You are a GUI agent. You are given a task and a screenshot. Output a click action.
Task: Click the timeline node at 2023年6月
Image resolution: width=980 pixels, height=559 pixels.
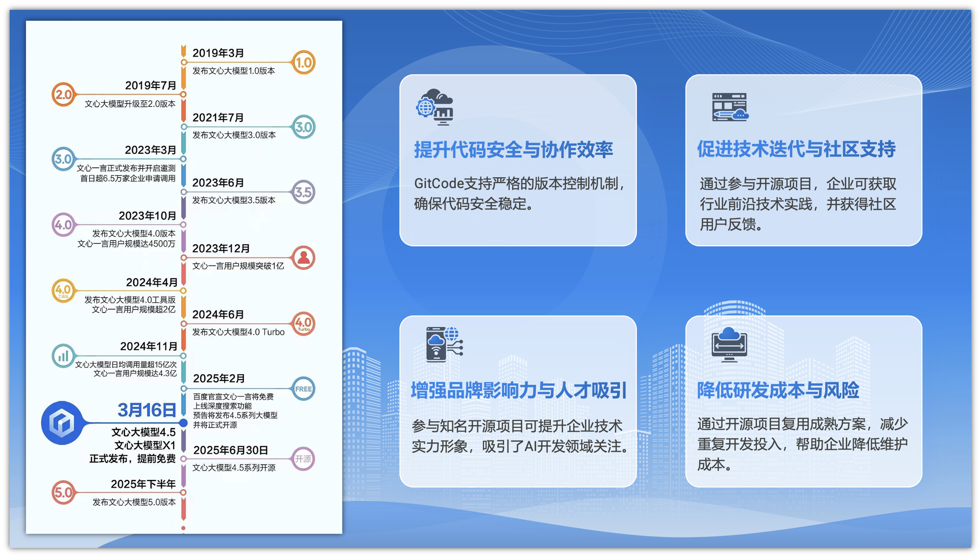(184, 192)
